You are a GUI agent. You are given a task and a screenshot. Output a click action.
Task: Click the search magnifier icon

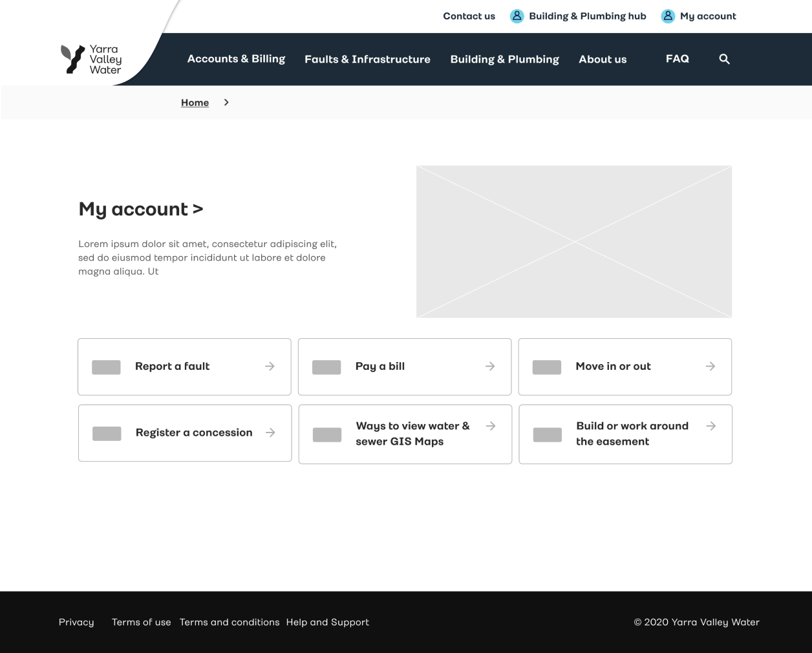click(724, 59)
